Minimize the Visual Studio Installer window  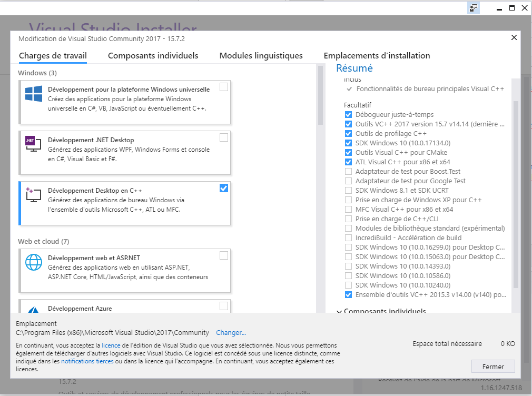[x=499, y=8]
